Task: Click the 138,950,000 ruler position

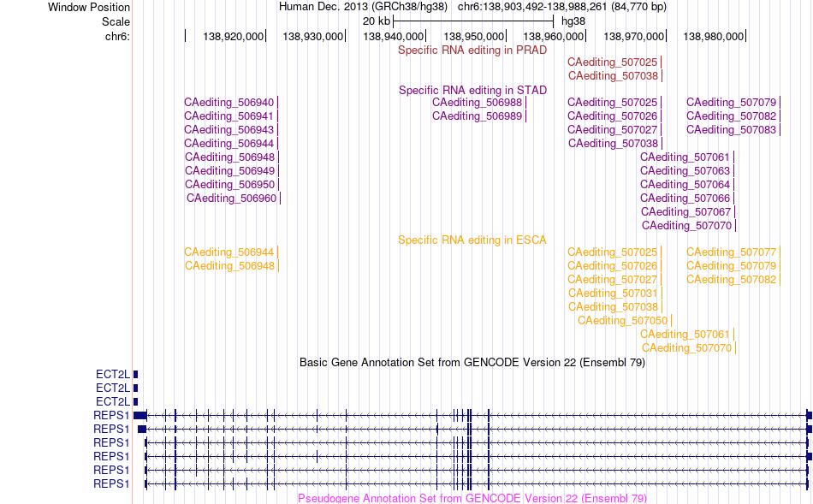Action: (473, 36)
